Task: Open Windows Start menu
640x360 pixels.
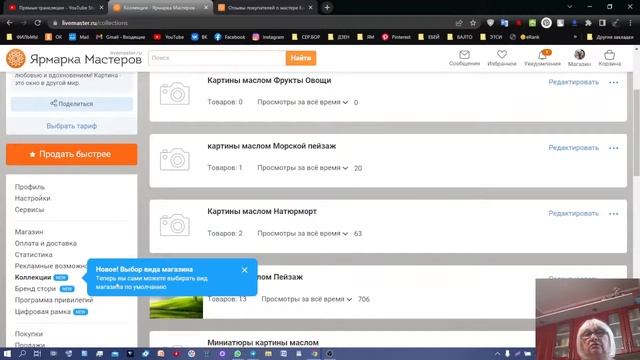Action: point(7,353)
